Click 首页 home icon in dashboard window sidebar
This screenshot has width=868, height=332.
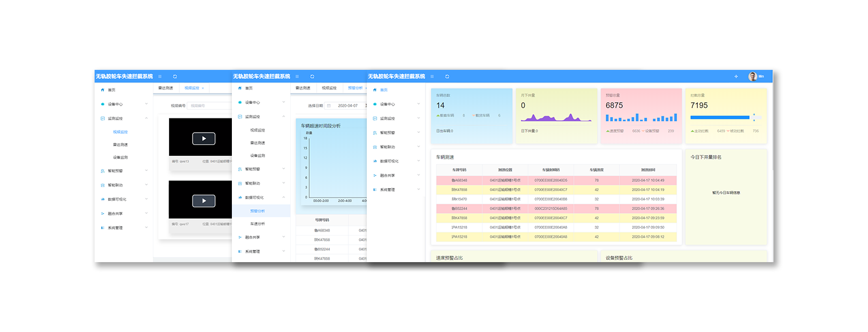(375, 90)
